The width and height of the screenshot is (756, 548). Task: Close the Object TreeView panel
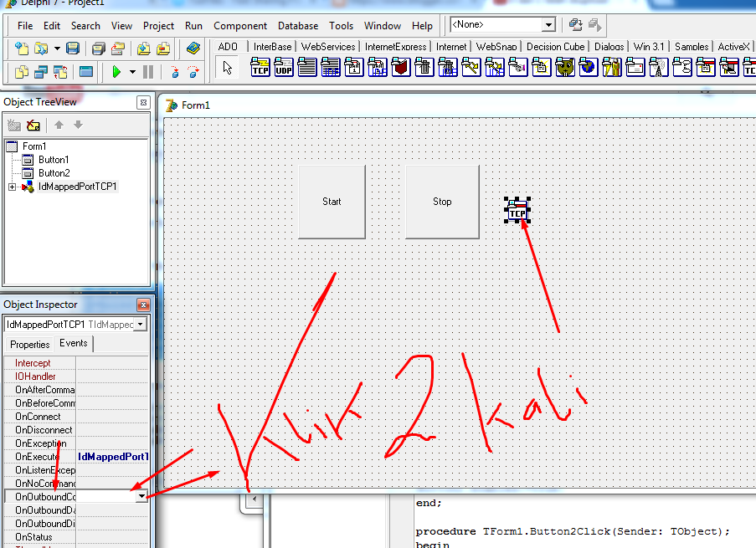point(143,102)
